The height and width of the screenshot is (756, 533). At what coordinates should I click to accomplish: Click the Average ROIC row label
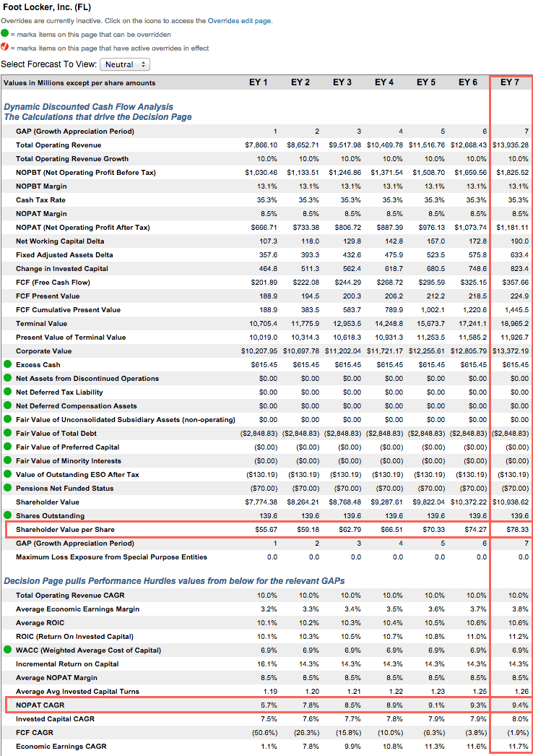40,623
